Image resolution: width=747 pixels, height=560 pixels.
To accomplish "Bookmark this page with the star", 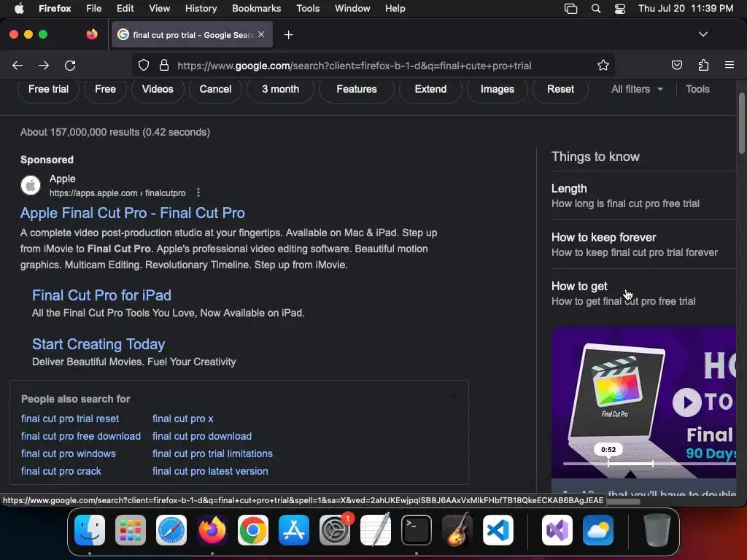I will click(x=603, y=65).
